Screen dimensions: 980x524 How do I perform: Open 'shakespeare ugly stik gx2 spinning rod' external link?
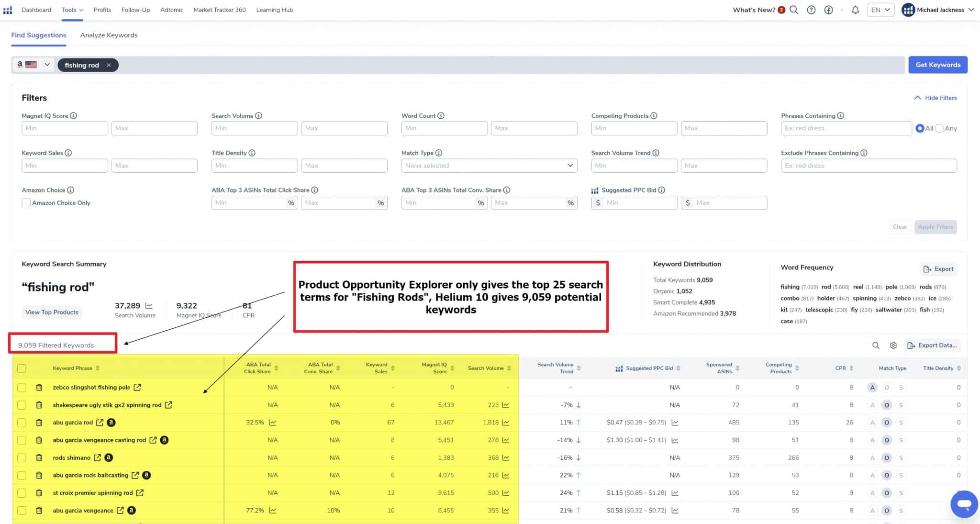(168, 405)
